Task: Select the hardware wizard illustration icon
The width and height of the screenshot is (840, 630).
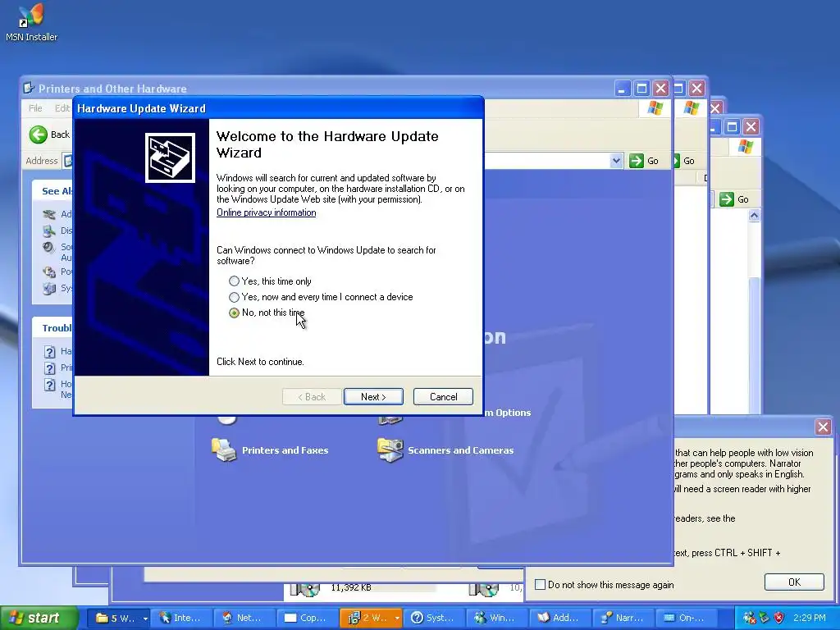Action: tap(170, 158)
